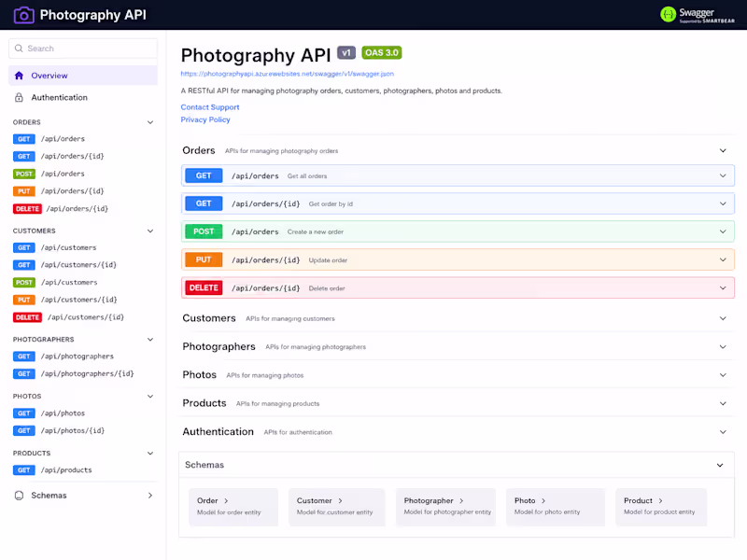
Task: Click the Photography API camera logo icon
Action: [24, 15]
